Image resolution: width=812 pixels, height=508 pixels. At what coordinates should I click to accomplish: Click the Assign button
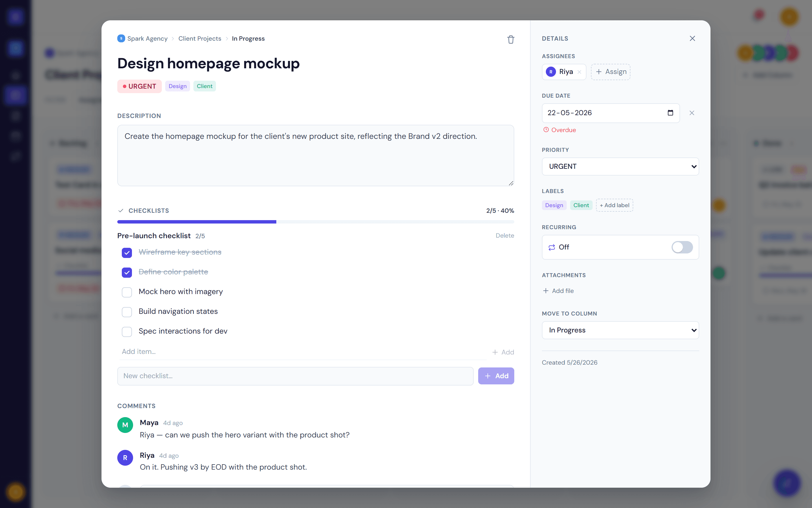[x=610, y=72]
